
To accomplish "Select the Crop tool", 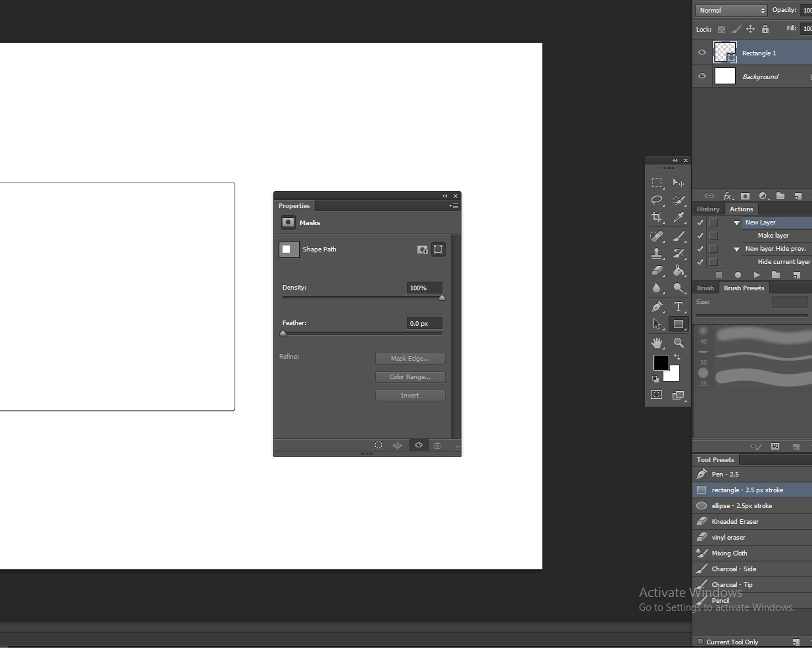I will [x=656, y=217].
